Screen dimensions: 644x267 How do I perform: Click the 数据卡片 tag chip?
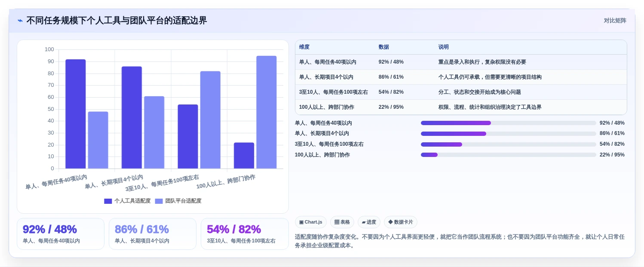401,222
